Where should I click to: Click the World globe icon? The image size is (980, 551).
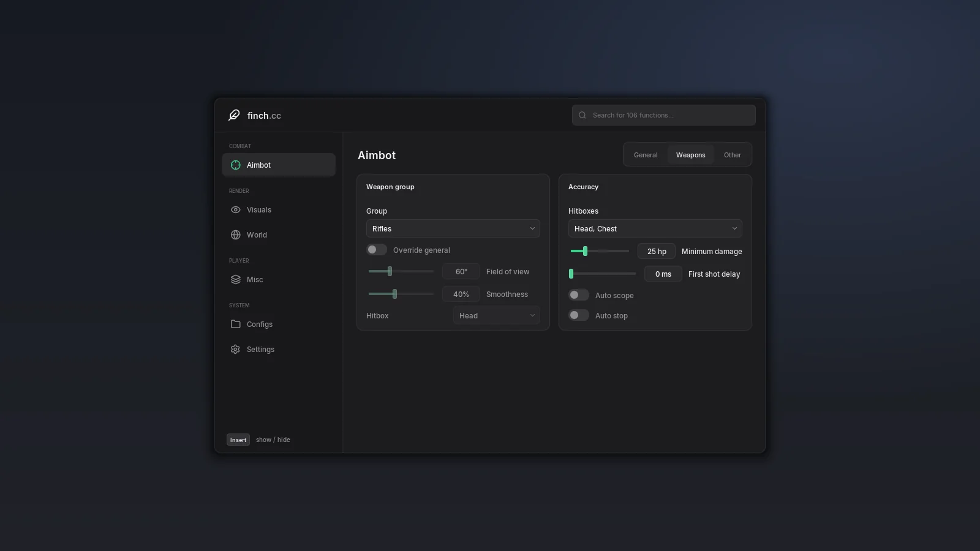[235, 234]
